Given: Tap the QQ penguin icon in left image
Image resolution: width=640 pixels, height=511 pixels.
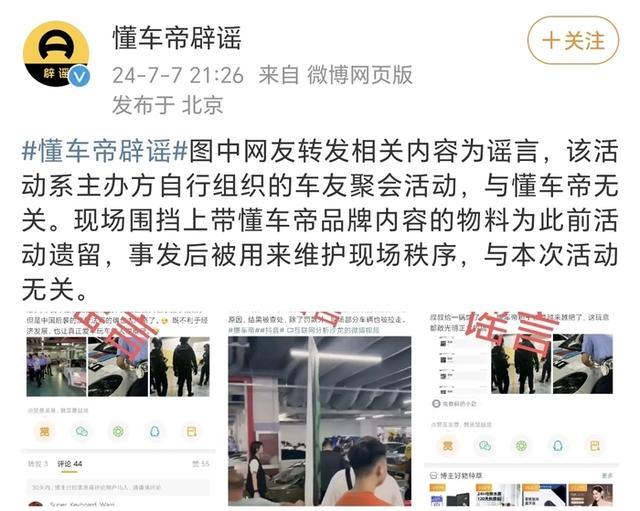Looking at the screenshot, I should (x=155, y=431).
